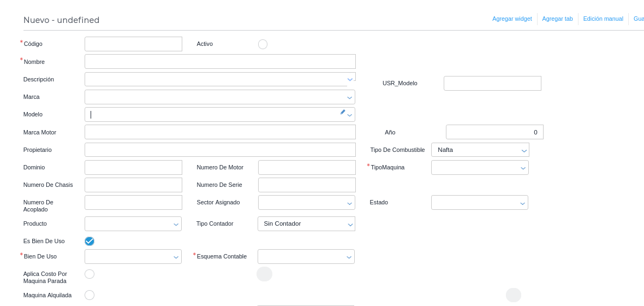Click into the Código input field

pos(133,44)
